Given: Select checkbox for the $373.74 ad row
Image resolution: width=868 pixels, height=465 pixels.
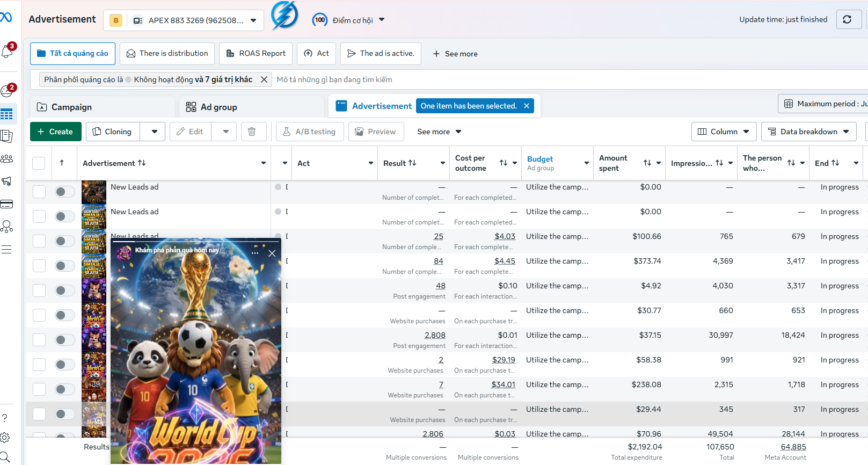Looking at the screenshot, I should point(39,266).
